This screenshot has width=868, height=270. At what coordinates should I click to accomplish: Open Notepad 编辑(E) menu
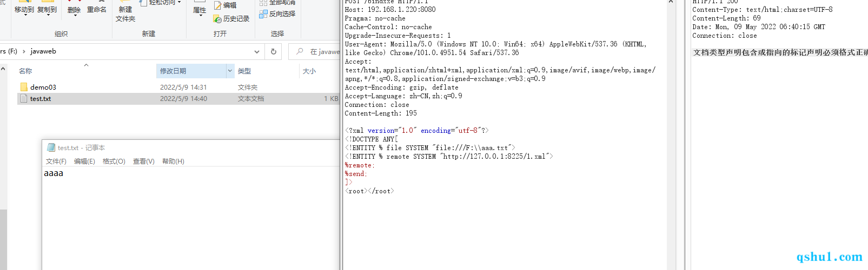pyautogui.click(x=84, y=161)
